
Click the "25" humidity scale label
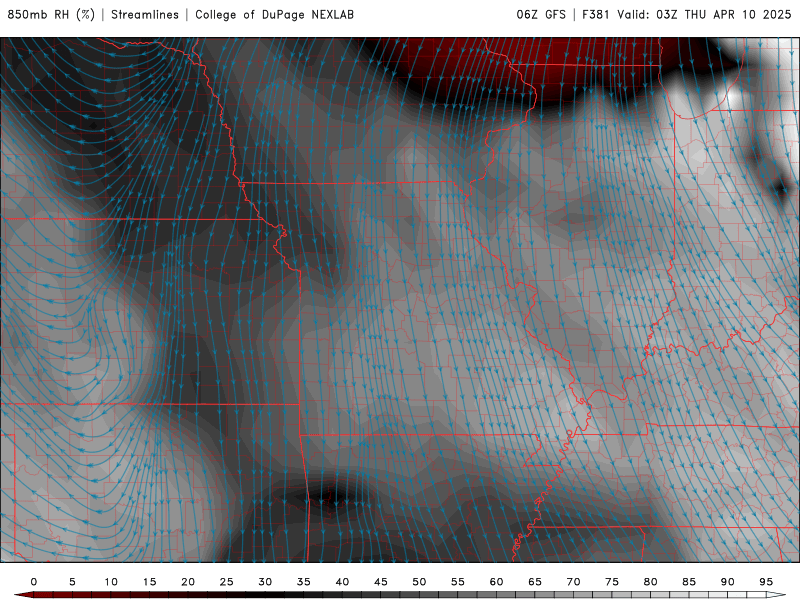click(x=227, y=582)
